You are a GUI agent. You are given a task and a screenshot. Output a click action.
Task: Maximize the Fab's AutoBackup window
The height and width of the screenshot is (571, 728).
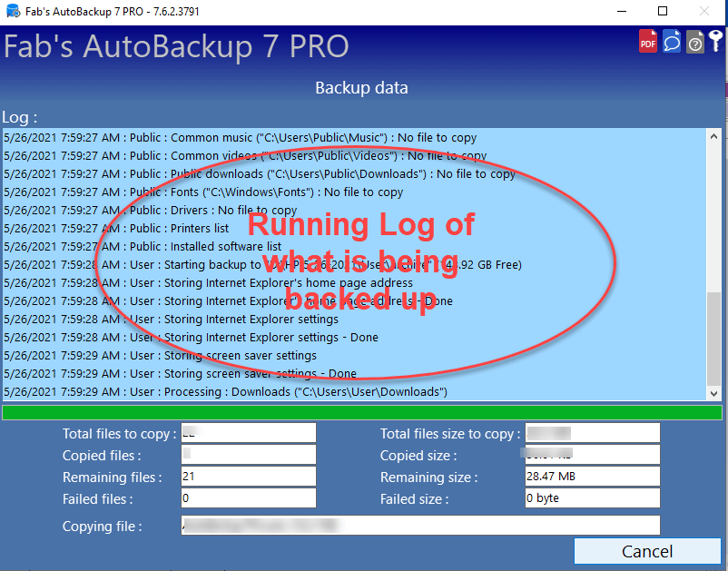[x=663, y=11]
